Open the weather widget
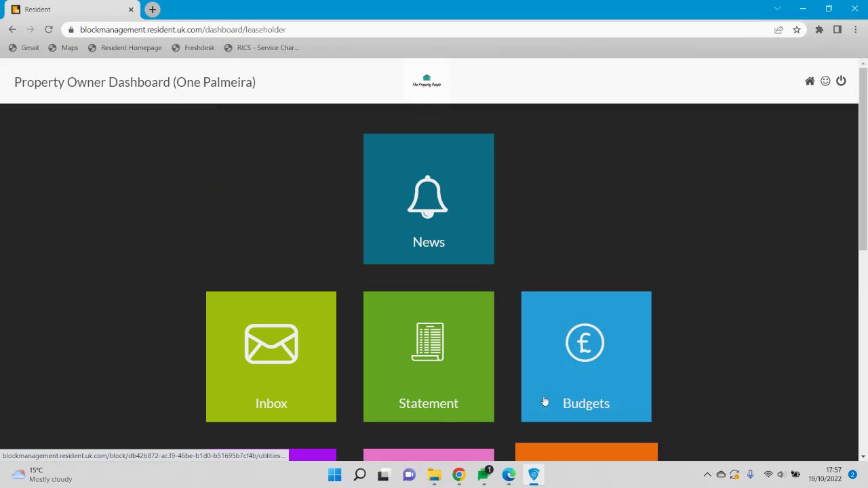This screenshot has width=868, height=488. tap(42, 474)
